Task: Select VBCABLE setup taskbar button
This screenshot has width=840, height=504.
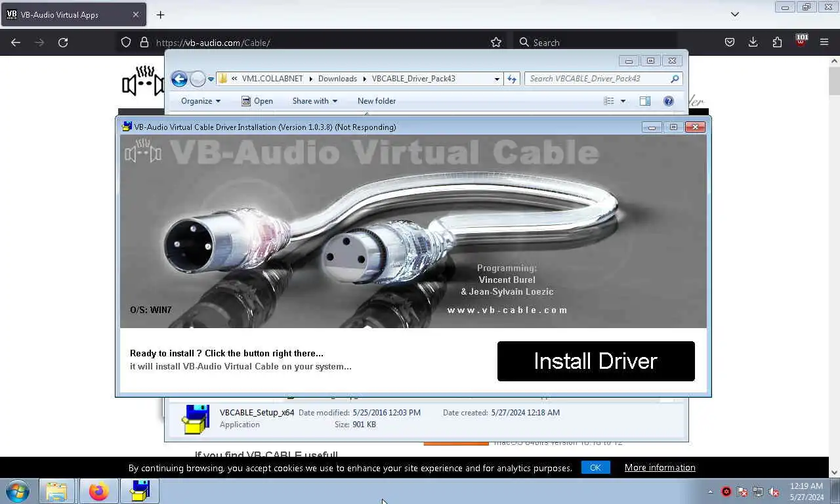Action: (x=140, y=491)
